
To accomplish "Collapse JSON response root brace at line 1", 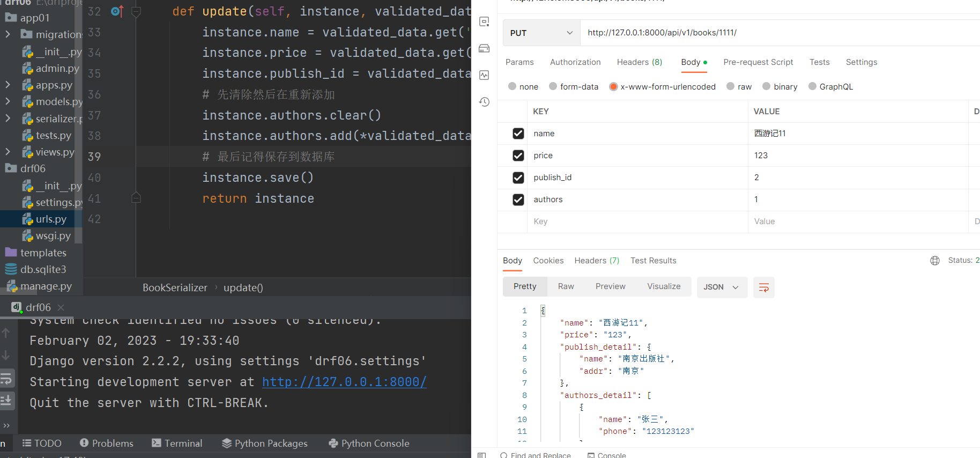I will [x=543, y=311].
